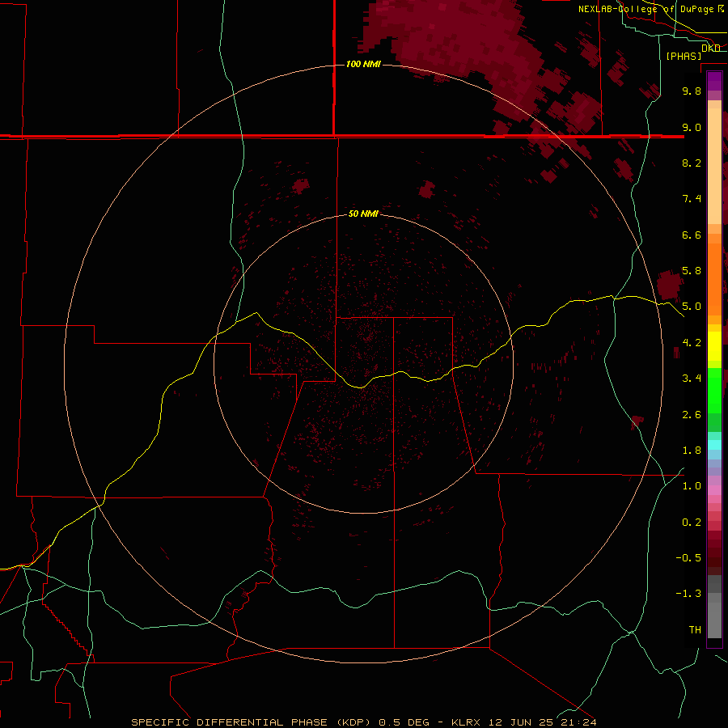The height and width of the screenshot is (728, 728).
Task: Click the 'SPECIFIC DIFFERENTIAL PHASE (KDP)' product title
Action: pos(251,722)
